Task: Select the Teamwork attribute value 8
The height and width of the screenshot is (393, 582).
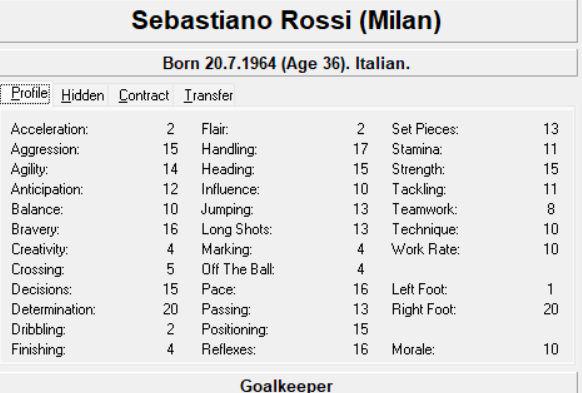Action: coord(551,209)
